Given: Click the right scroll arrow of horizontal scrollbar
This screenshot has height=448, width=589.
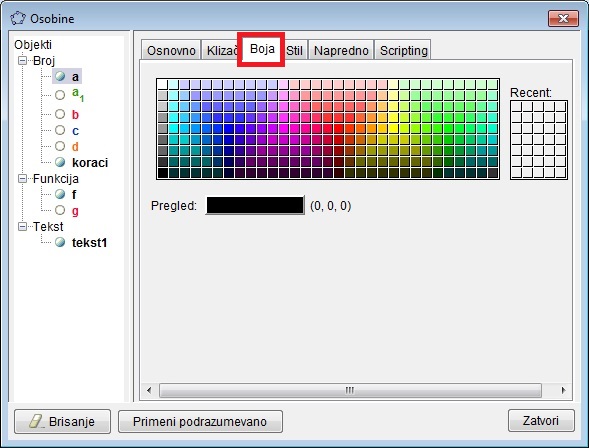Looking at the screenshot, I should click(x=563, y=390).
